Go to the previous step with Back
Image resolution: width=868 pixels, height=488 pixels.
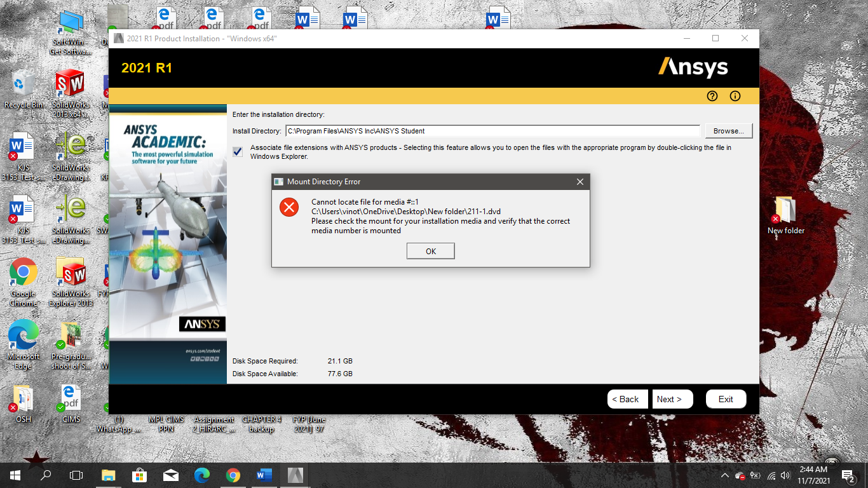coord(628,399)
